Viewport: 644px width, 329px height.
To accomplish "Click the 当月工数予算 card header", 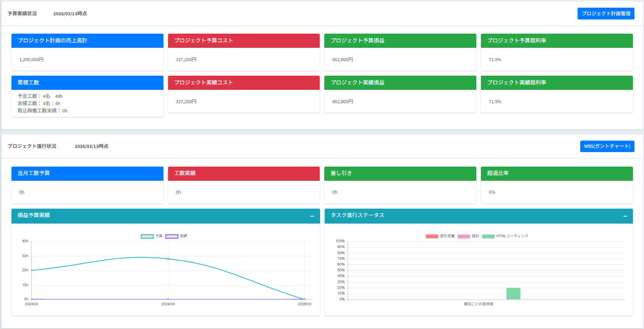I will point(87,173).
